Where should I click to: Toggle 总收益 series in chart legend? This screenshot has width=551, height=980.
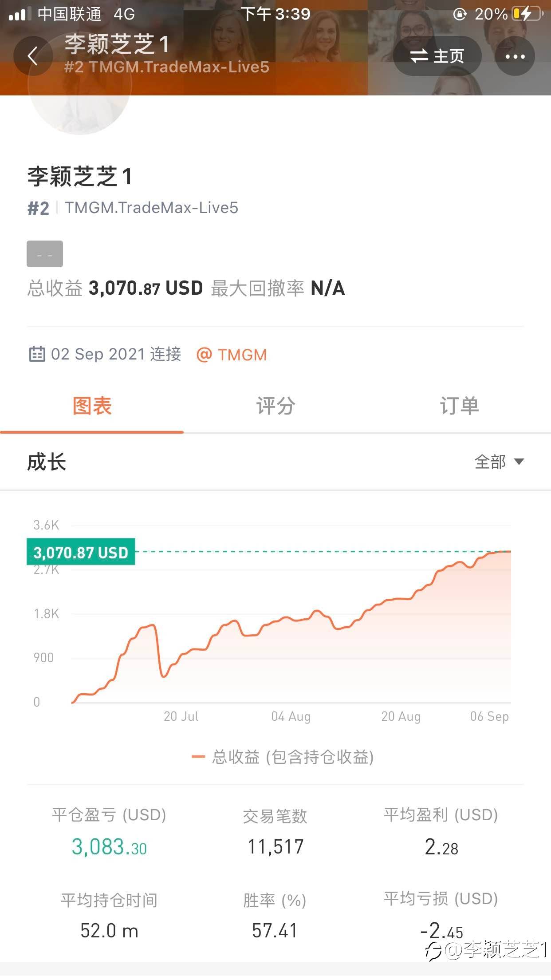(283, 757)
